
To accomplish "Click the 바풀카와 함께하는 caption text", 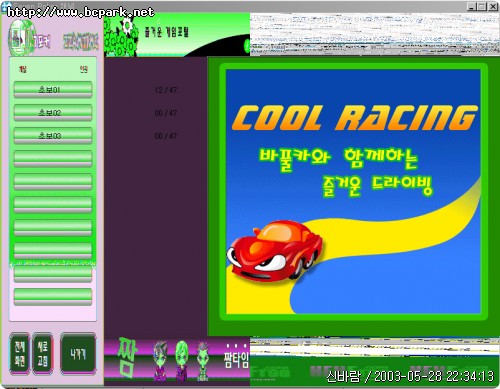I will point(338,159).
